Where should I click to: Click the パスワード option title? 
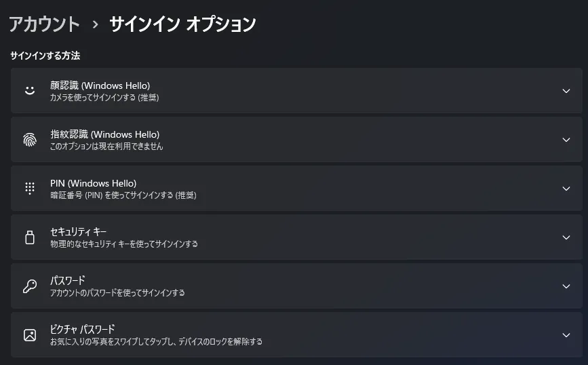(x=67, y=281)
